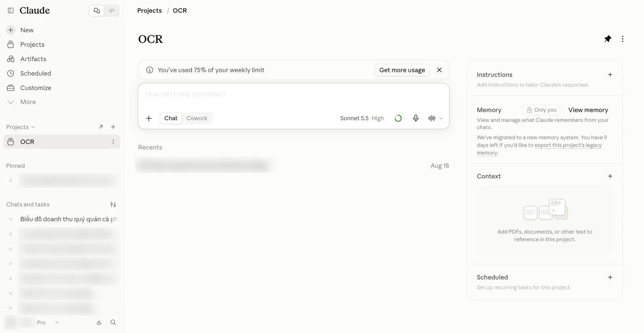Open OCR project options in sidebar
Image resolution: width=644 pixels, height=333 pixels.
tap(113, 142)
